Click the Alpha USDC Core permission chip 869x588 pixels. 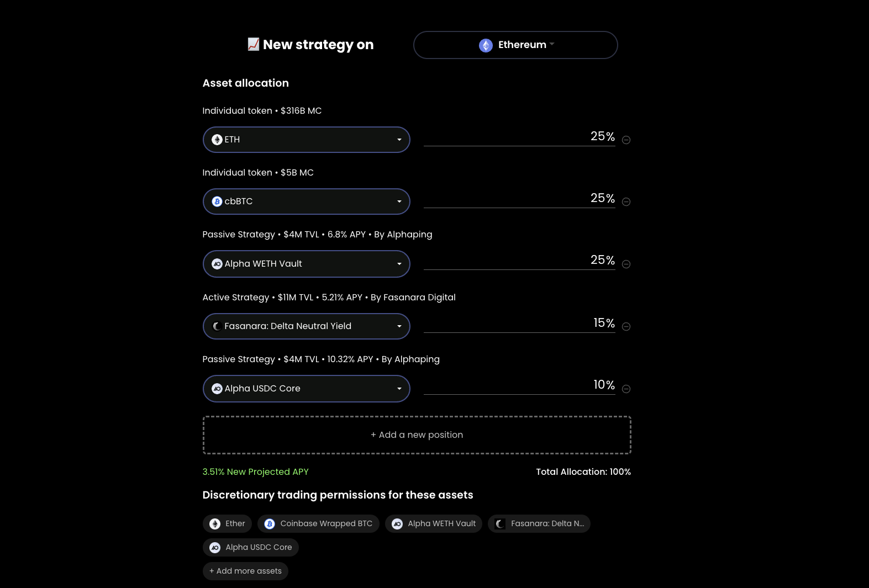tap(251, 547)
